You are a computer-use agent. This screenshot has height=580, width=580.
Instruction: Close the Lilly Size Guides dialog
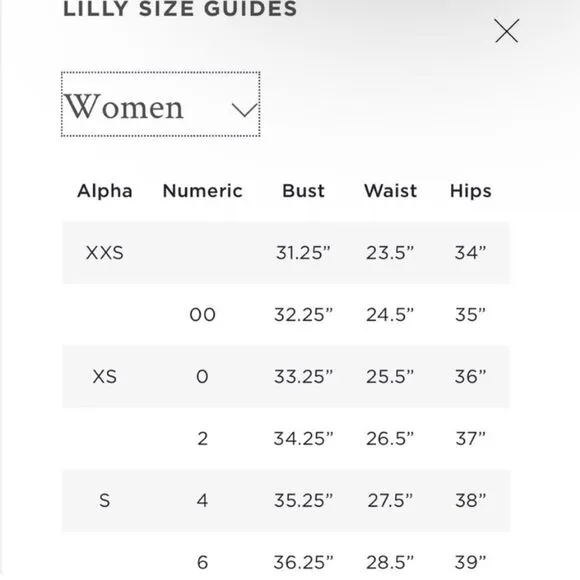coord(507,31)
